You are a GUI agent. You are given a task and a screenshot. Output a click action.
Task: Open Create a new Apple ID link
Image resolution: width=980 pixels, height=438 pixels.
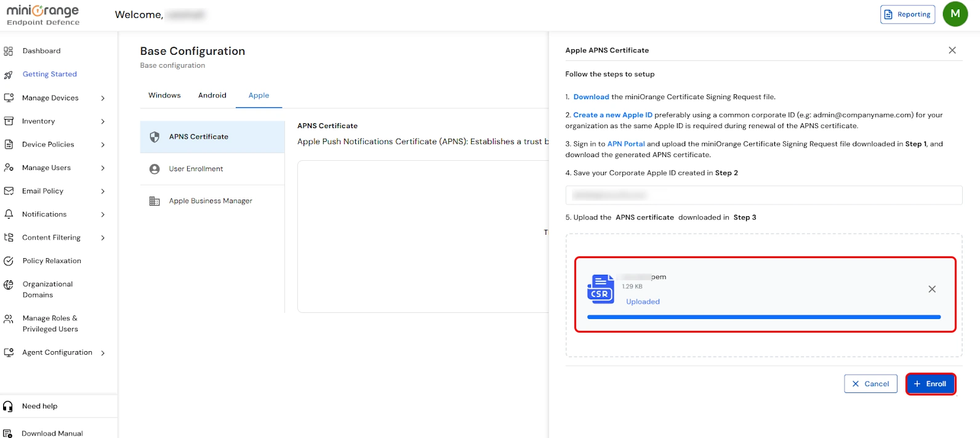(x=612, y=115)
